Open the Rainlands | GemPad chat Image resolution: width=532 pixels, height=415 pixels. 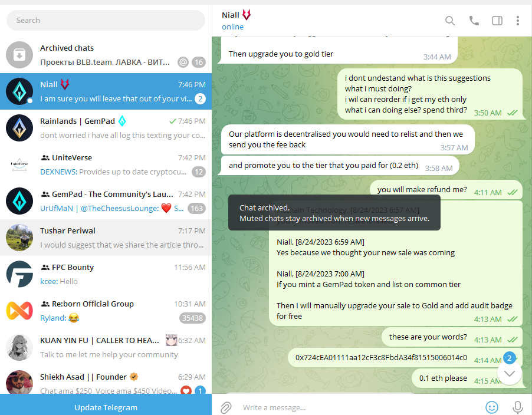click(x=106, y=128)
